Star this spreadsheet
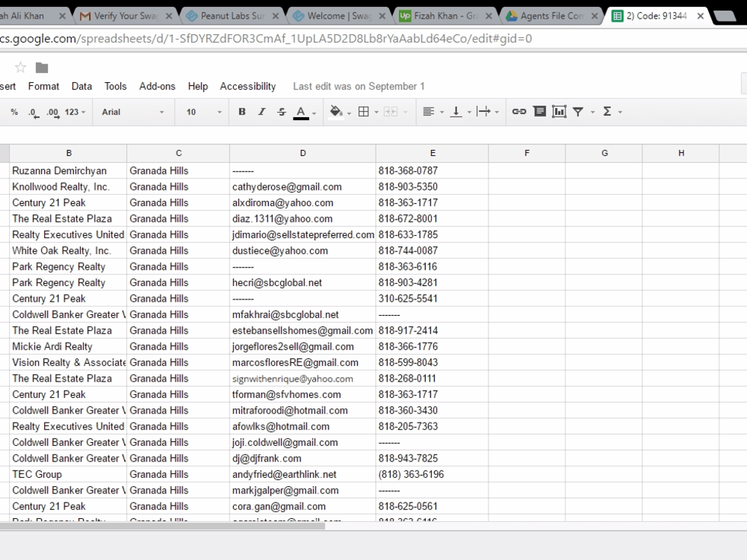The width and height of the screenshot is (747, 560). click(x=20, y=68)
